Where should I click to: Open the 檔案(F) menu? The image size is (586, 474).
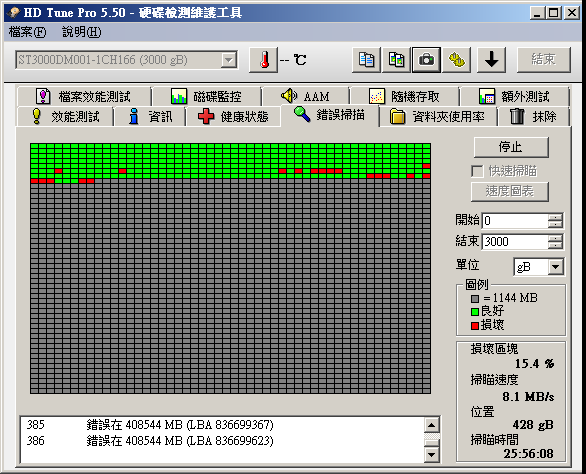coord(27,32)
